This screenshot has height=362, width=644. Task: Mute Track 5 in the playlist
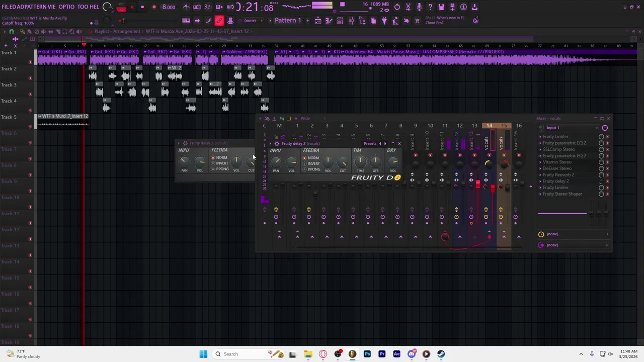(30, 126)
